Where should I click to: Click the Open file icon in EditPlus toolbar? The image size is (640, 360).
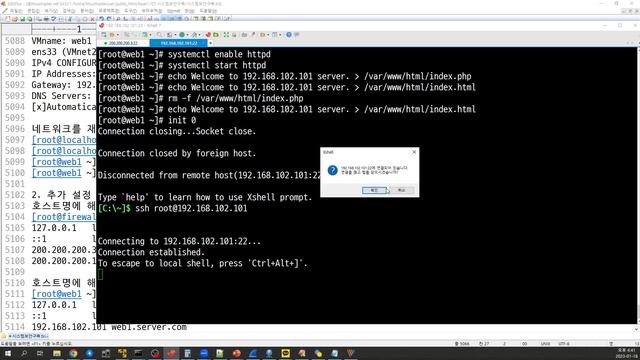(x=15, y=19)
